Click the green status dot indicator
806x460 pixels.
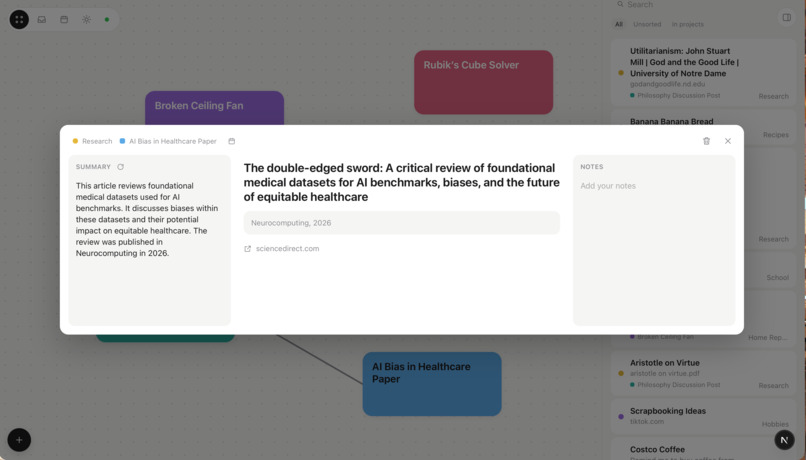(107, 20)
